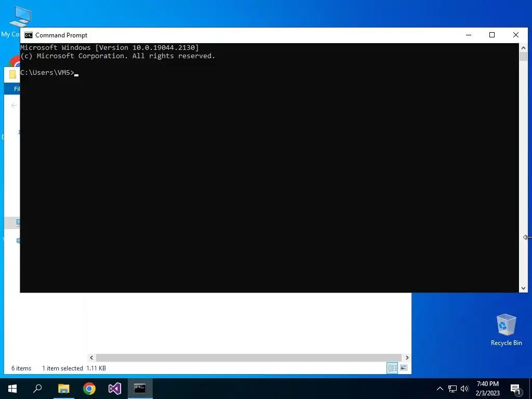Open the Command Prompt system menu icon

(x=29, y=35)
